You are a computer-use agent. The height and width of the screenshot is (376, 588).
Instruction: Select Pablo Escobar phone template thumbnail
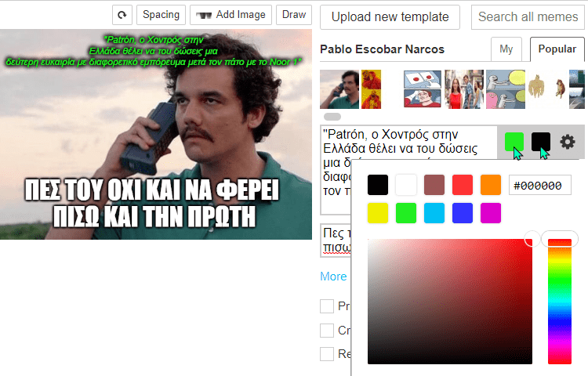pyautogui.click(x=339, y=89)
